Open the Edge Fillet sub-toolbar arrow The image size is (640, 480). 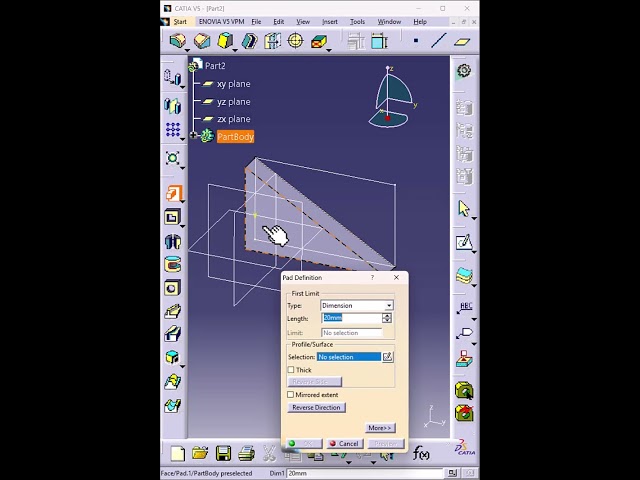click(187, 51)
